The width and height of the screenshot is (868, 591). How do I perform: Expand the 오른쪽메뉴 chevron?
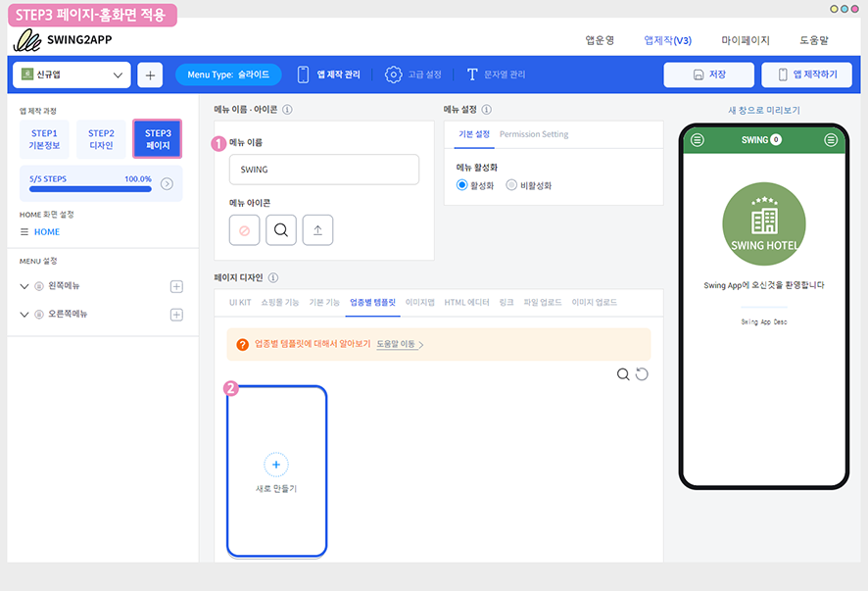tap(24, 315)
